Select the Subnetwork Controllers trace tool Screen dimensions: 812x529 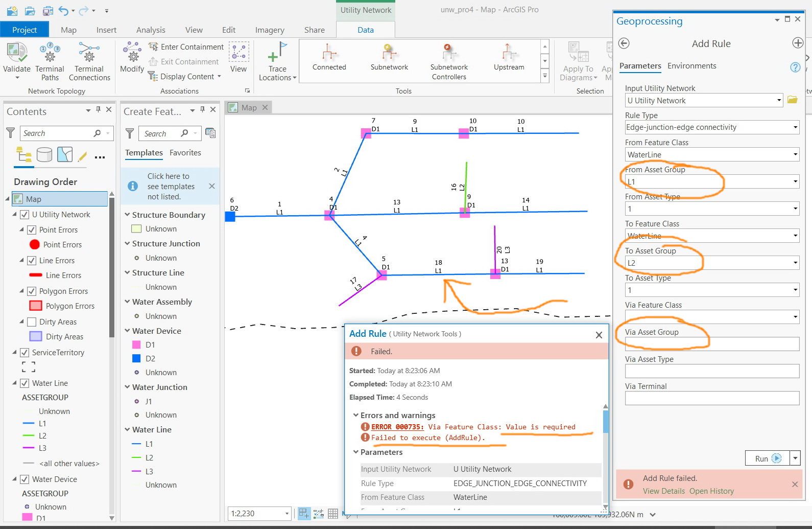449,61
